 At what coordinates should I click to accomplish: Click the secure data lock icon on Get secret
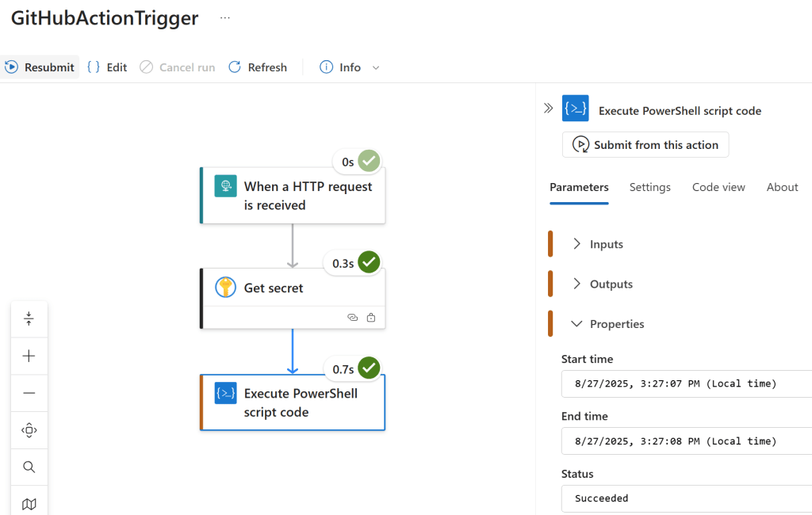371,317
